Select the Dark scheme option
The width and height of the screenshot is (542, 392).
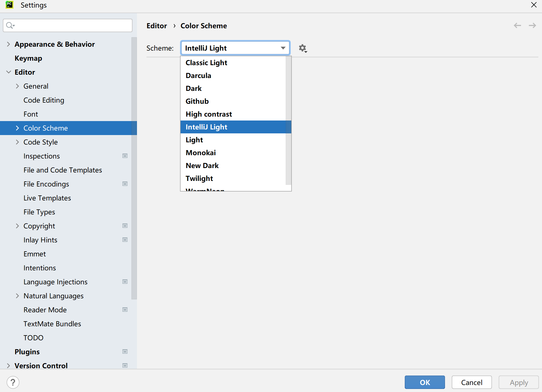tap(233, 88)
